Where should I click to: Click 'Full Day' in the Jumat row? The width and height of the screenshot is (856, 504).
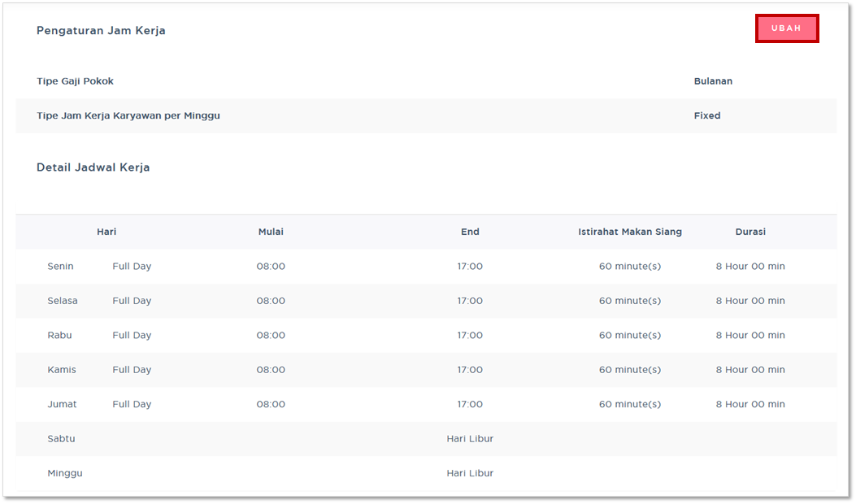click(133, 404)
